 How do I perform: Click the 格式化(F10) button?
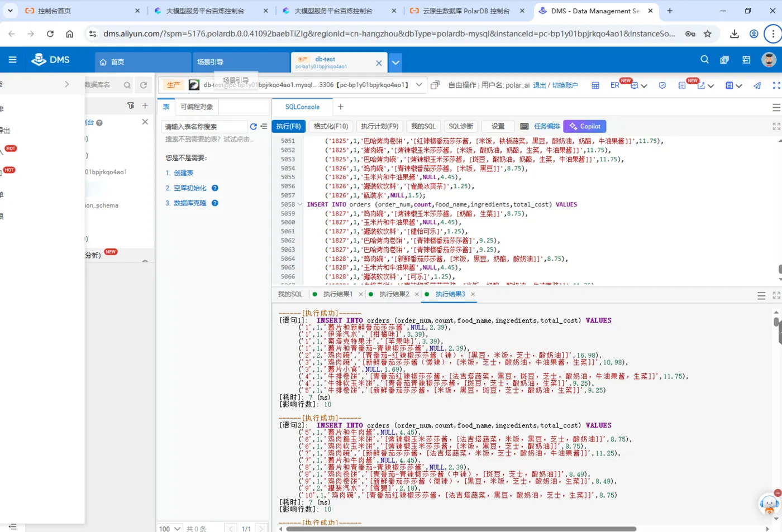pyautogui.click(x=331, y=126)
